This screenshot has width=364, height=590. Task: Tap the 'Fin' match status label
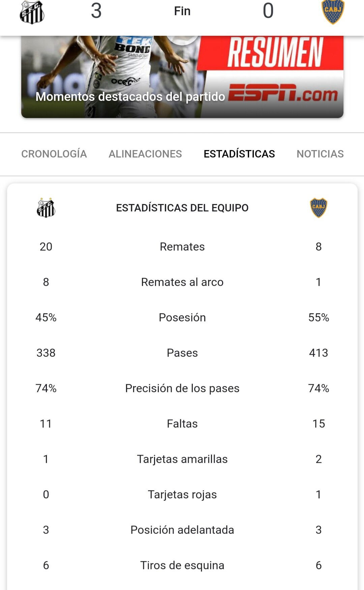pyautogui.click(x=182, y=11)
